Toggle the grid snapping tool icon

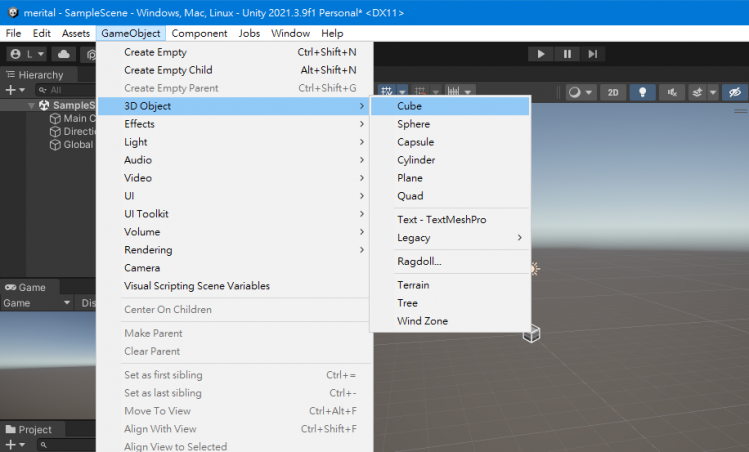(x=387, y=91)
